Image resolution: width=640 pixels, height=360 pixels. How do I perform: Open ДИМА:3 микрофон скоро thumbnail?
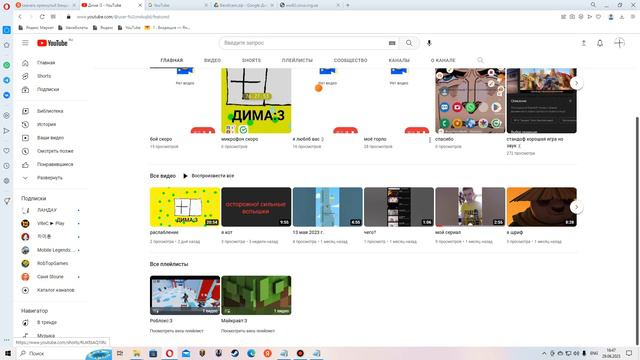pyautogui.click(x=256, y=100)
